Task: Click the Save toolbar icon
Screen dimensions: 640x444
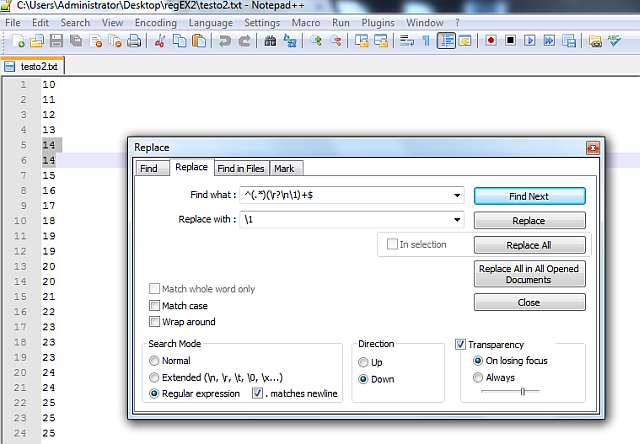Action: click(x=56, y=41)
